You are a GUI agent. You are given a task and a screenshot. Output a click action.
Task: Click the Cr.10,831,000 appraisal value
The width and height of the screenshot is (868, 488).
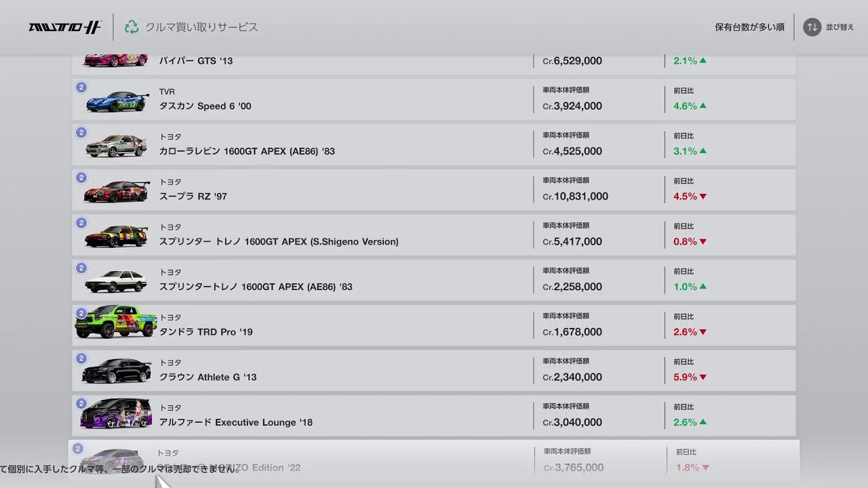click(x=575, y=197)
